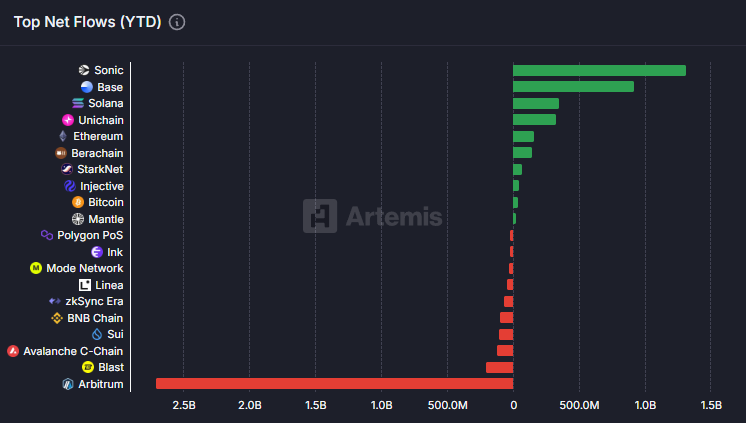Click the Solana label text
Image resolution: width=746 pixels, height=423 pixels.
(x=106, y=103)
